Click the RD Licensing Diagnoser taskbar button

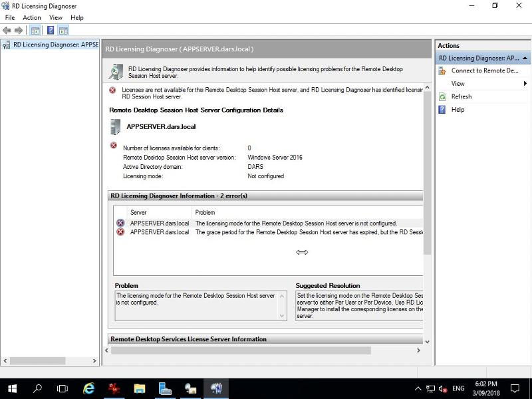pyautogui.click(x=215, y=389)
